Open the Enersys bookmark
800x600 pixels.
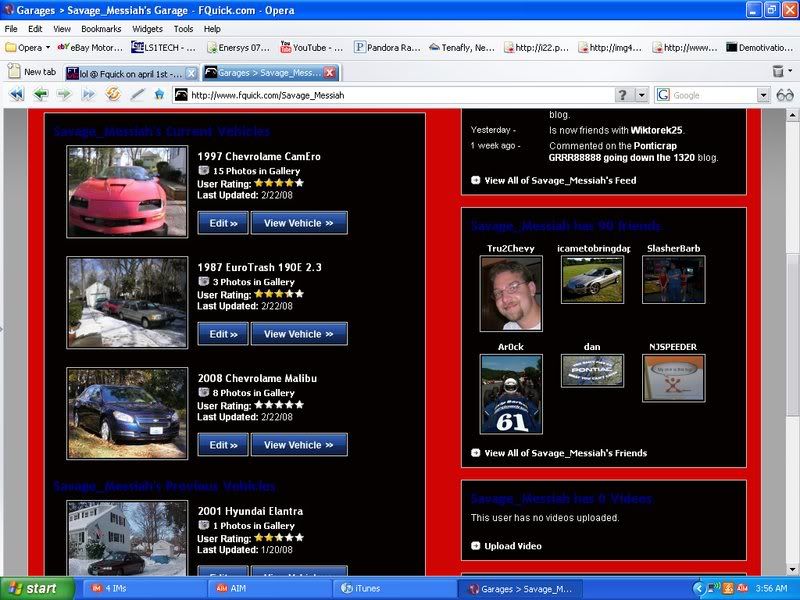coord(238,47)
